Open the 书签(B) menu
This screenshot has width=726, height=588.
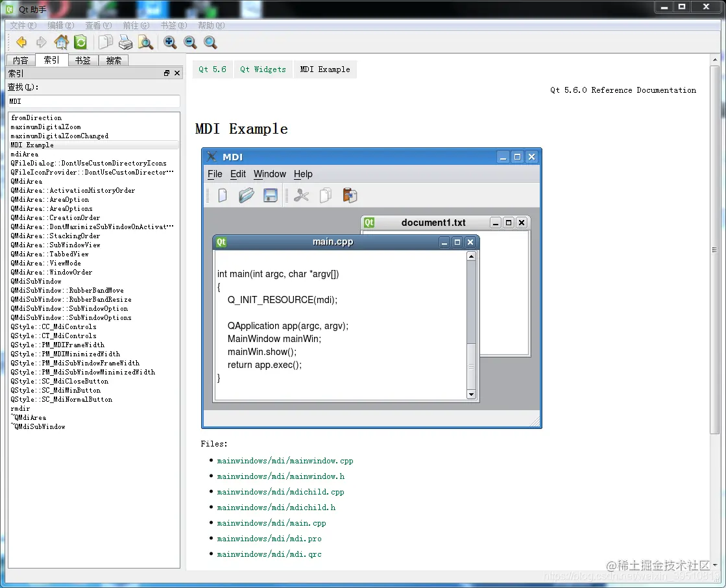174,25
